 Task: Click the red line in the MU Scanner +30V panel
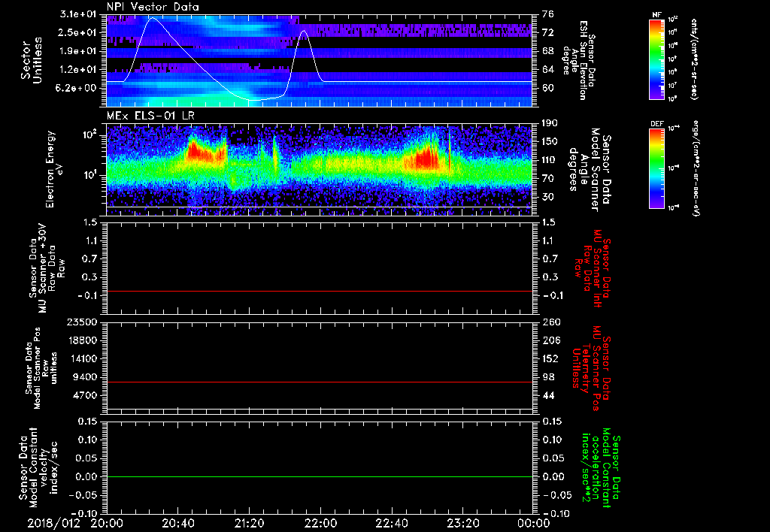[320, 291]
